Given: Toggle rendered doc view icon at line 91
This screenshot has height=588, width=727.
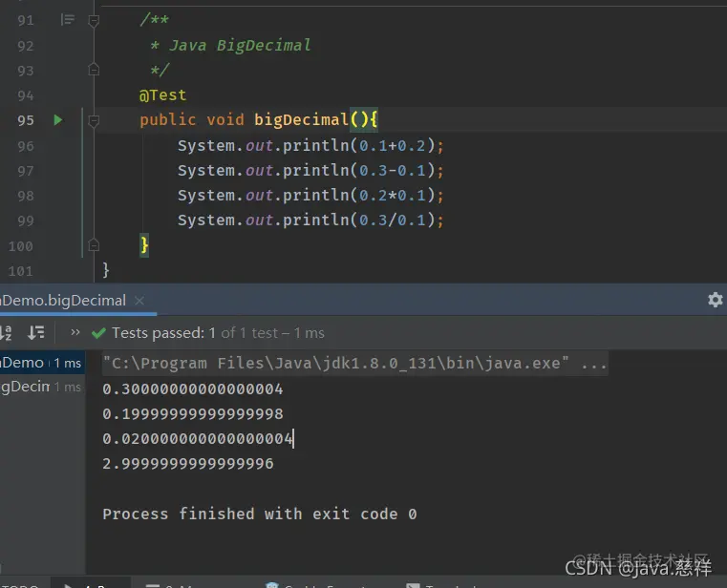Looking at the screenshot, I should [x=68, y=19].
